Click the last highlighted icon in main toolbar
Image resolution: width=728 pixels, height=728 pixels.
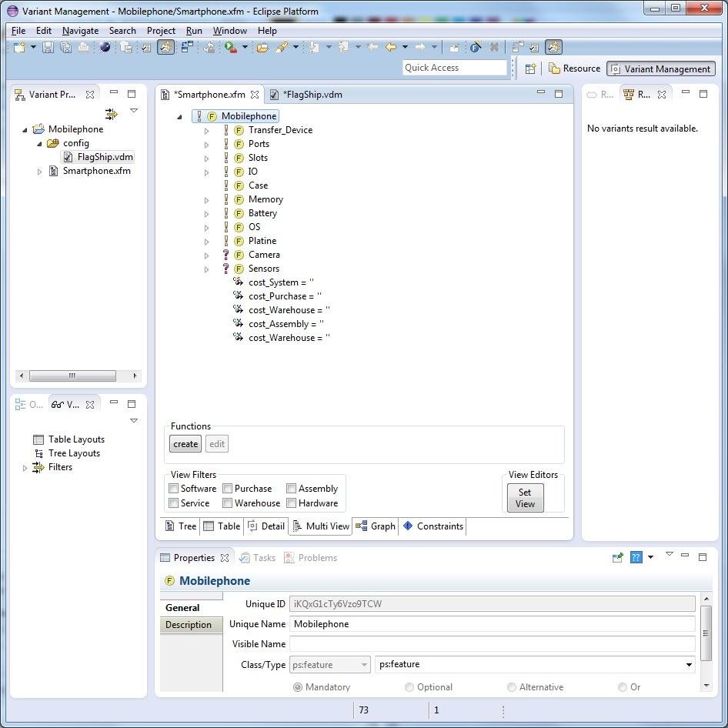[553, 47]
